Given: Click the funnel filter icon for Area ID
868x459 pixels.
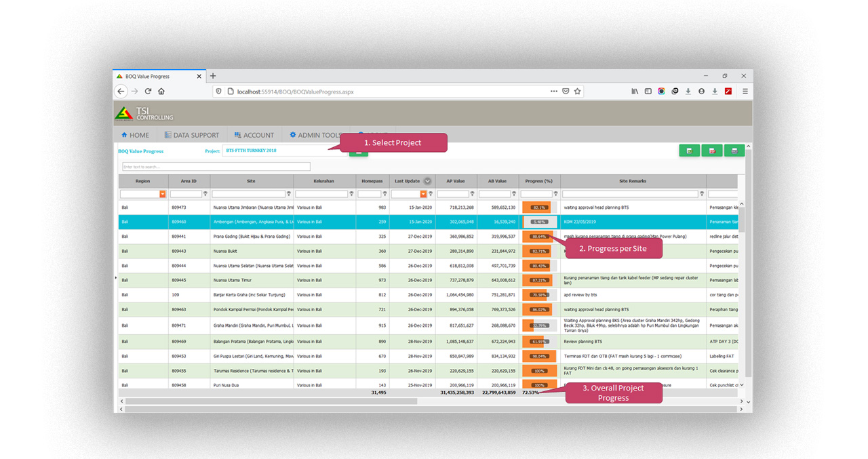Looking at the screenshot, I should tap(205, 193).
